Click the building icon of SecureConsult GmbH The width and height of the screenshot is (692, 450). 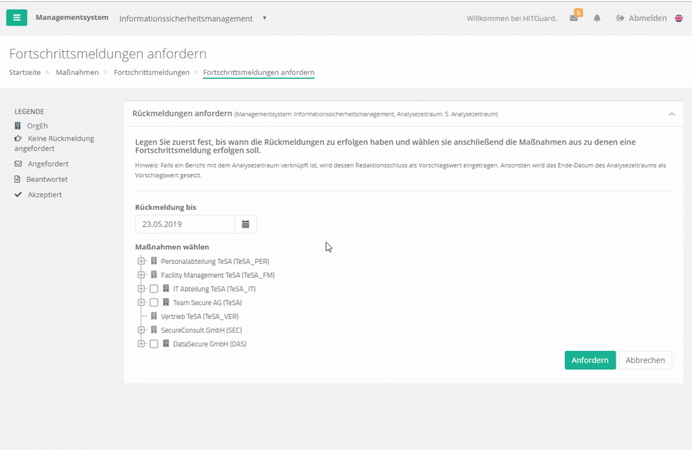pos(154,330)
